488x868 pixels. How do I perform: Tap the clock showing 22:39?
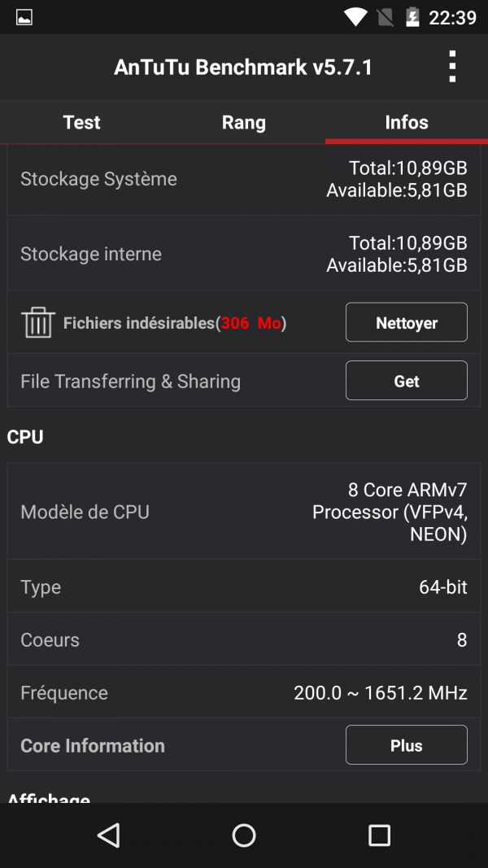point(452,17)
